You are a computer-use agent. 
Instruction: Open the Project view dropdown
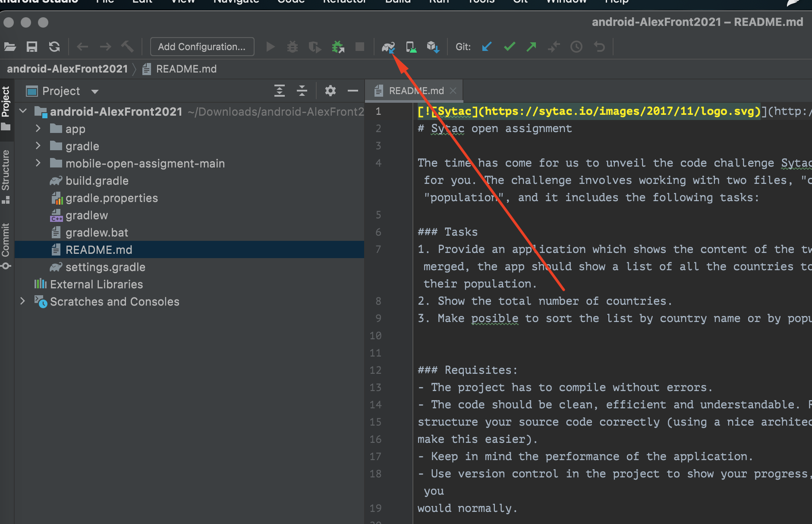click(95, 91)
